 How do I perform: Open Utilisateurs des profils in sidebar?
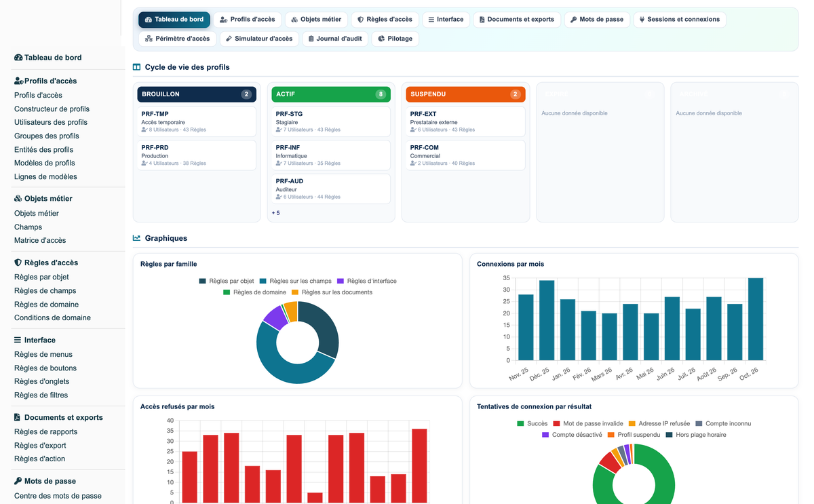click(51, 123)
